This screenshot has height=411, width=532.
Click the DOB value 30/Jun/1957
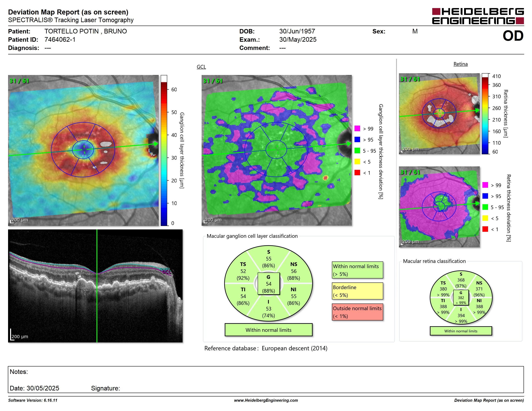(x=297, y=31)
